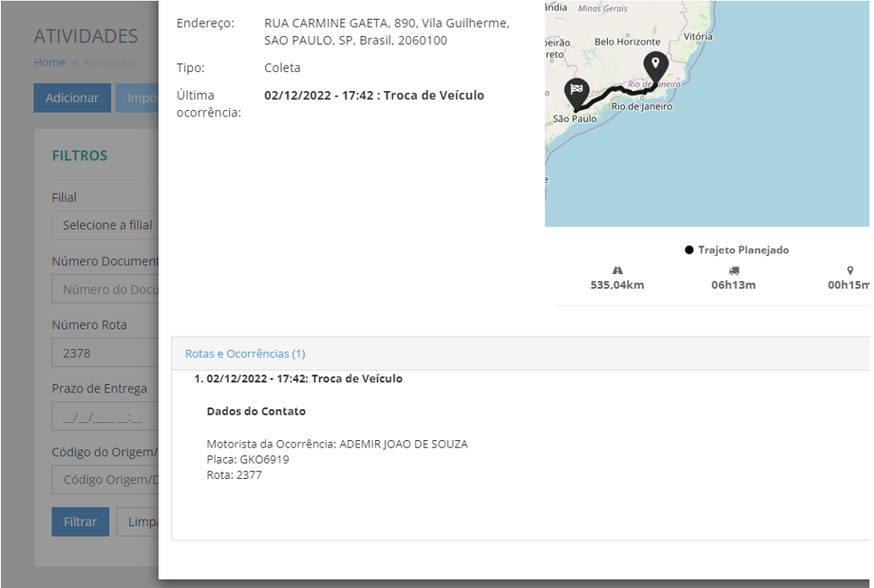Click the Filtrar button
The height and width of the screenshot is (588, 874).
tap(80, 521)
